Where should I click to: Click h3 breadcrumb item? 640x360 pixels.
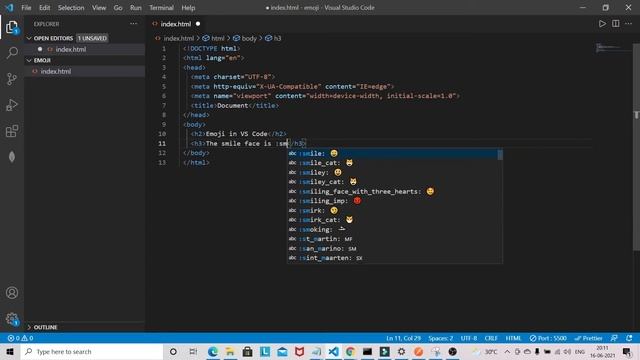[x=277, y=38]
